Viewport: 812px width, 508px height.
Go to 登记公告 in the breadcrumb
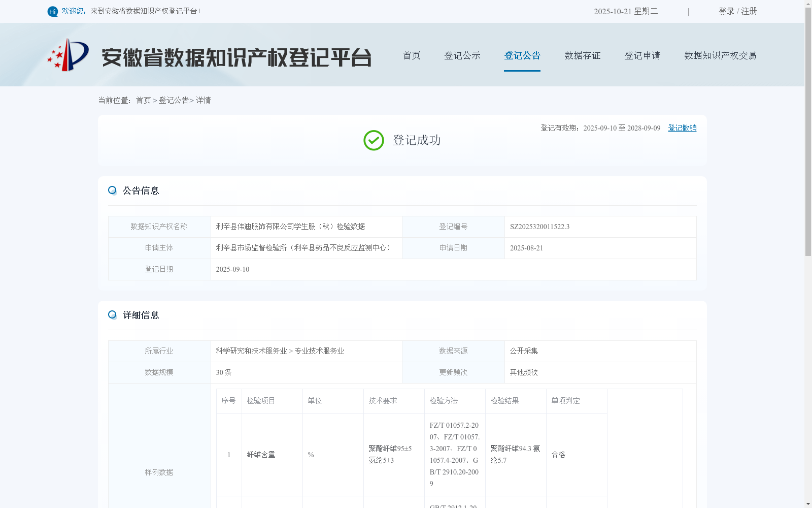(174, 101)
